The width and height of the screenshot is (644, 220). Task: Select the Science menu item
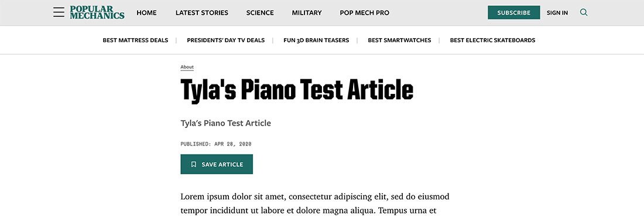click(x=260, y=13)
